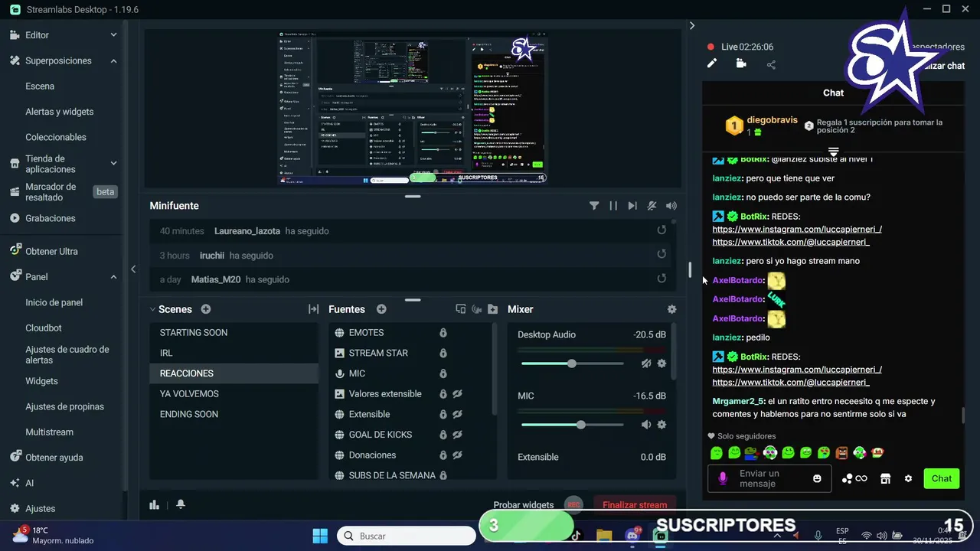Open the chat shop icon
This screenshot has width=980, height=551.
(x=885, y=478)
